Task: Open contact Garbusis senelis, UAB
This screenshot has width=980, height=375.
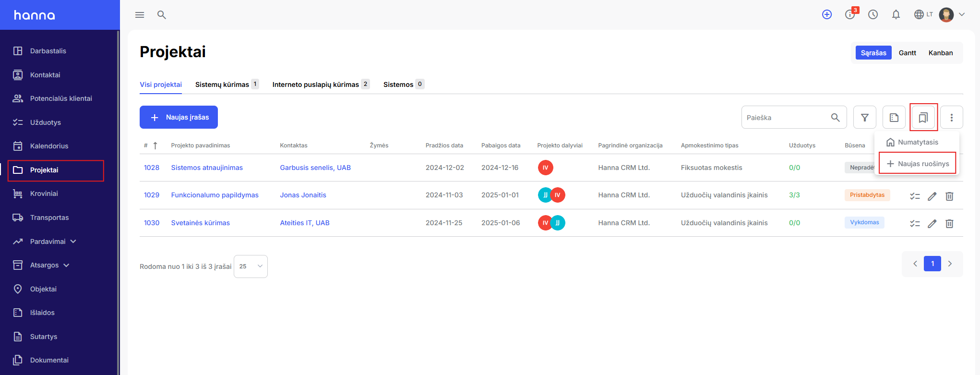Action: (315, 168)
